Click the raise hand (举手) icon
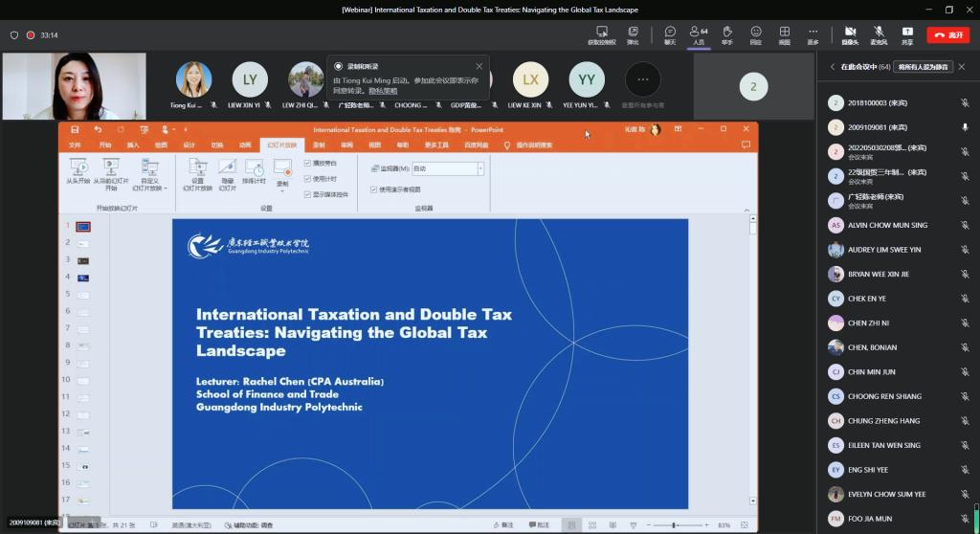The image size is (980, 534). tap(727, 34)
